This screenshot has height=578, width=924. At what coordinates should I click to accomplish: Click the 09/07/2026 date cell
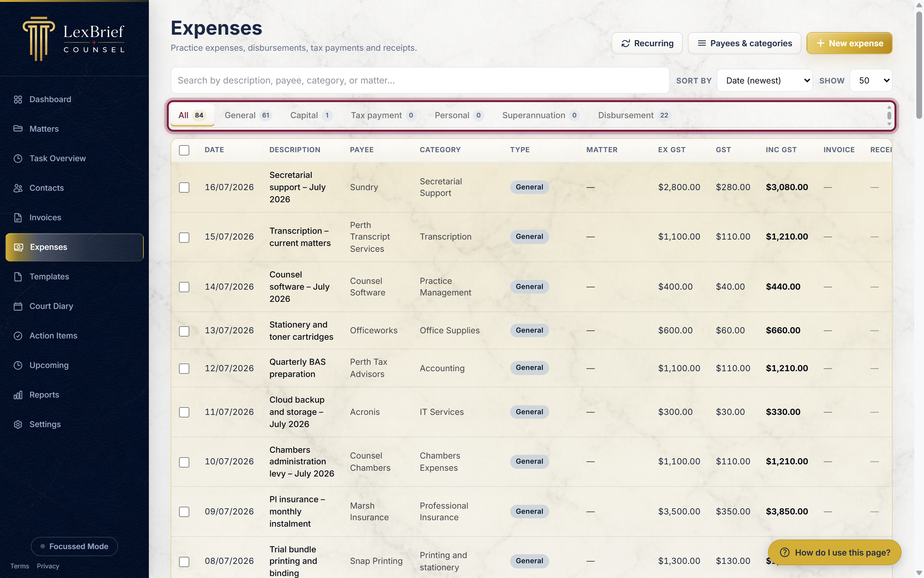coord(229,512)
